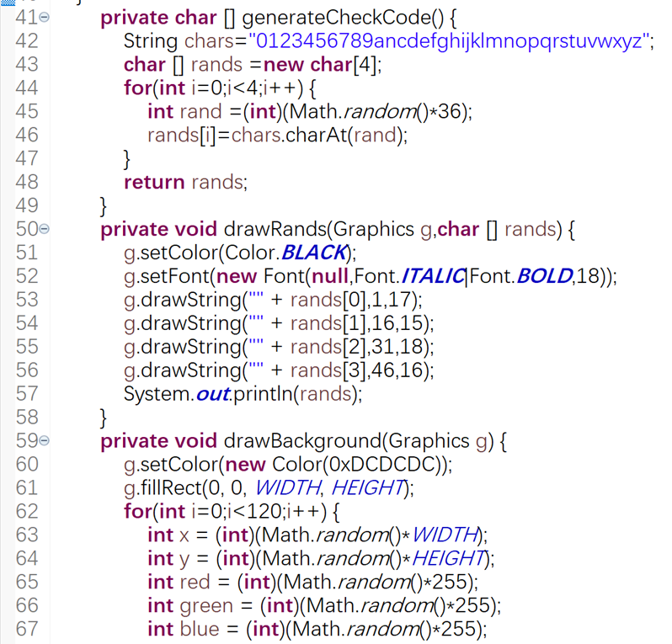Click 'i<120' loop condition on line 62

(254, 512)
